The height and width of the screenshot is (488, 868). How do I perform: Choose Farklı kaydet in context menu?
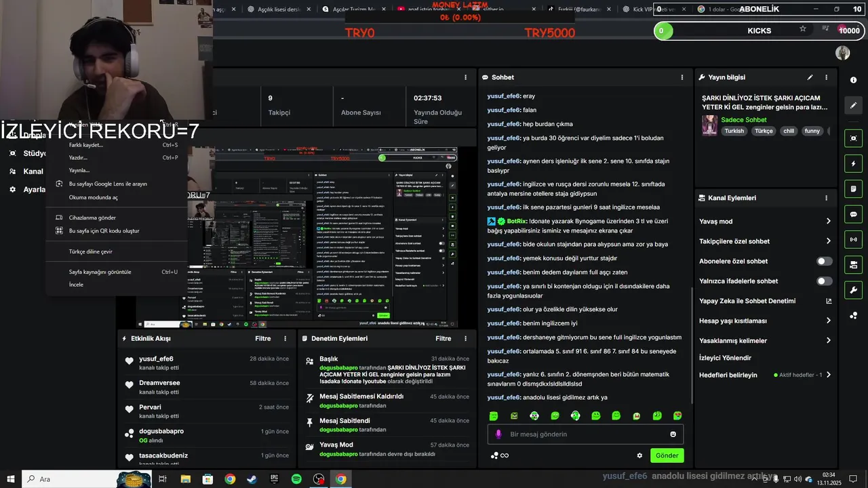117,144
